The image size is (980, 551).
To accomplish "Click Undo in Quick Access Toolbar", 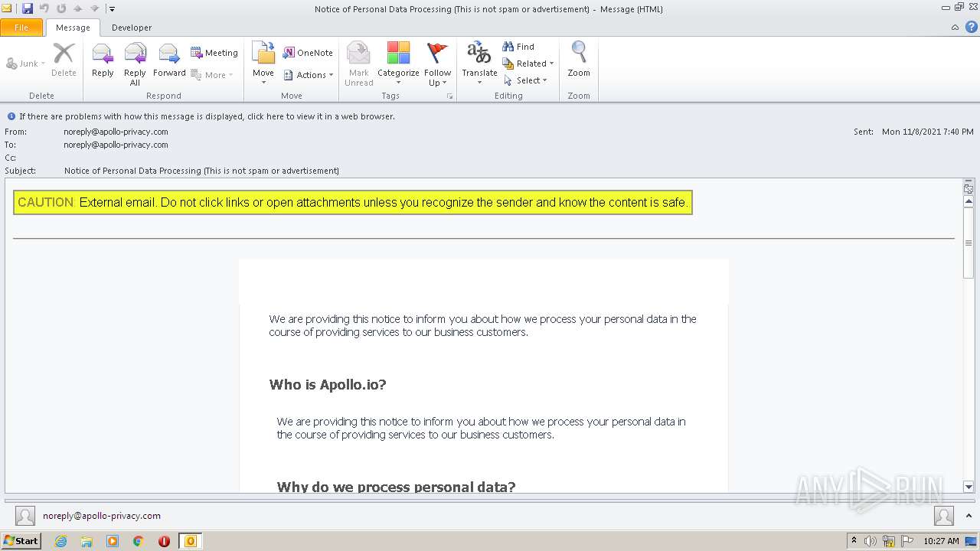I will (44, 8).
